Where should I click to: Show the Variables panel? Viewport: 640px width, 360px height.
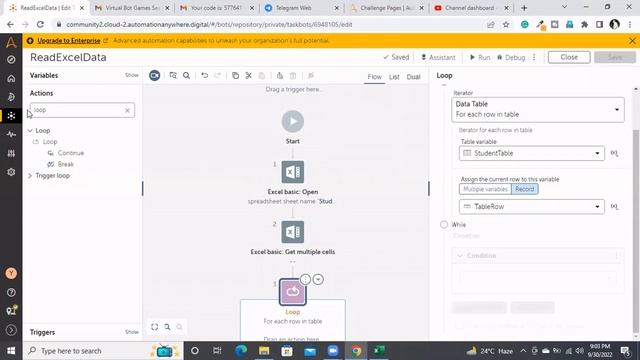coord(131,75)
